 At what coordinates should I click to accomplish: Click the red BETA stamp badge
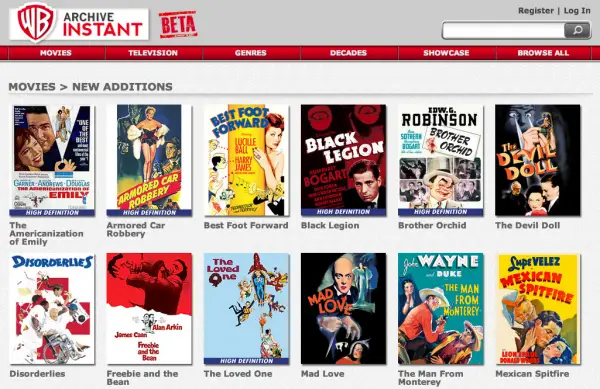(178, 24)
